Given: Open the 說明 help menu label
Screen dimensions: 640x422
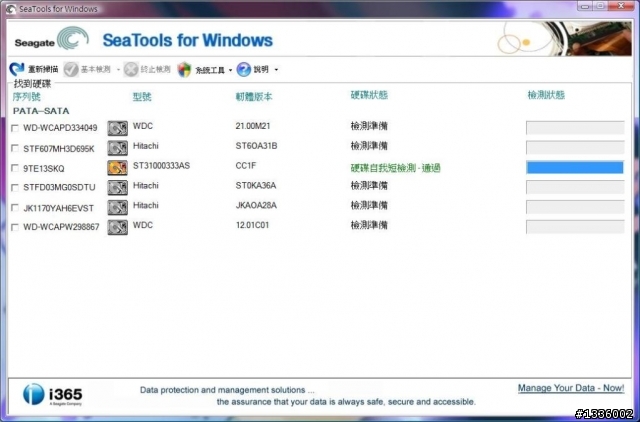Looking at the screenshot, I should 261,69.
